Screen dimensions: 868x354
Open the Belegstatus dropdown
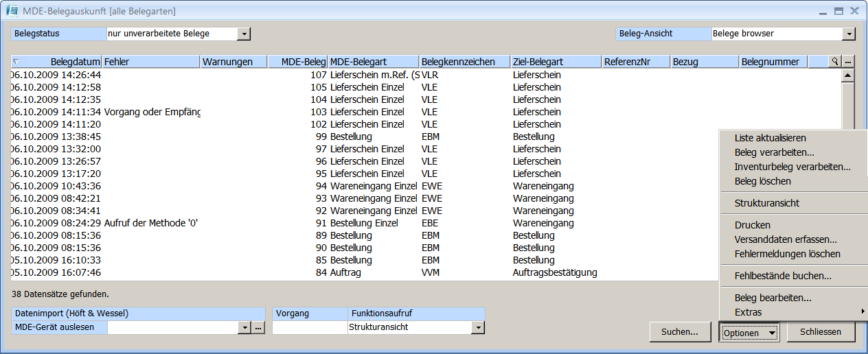(x=244, y=34)
